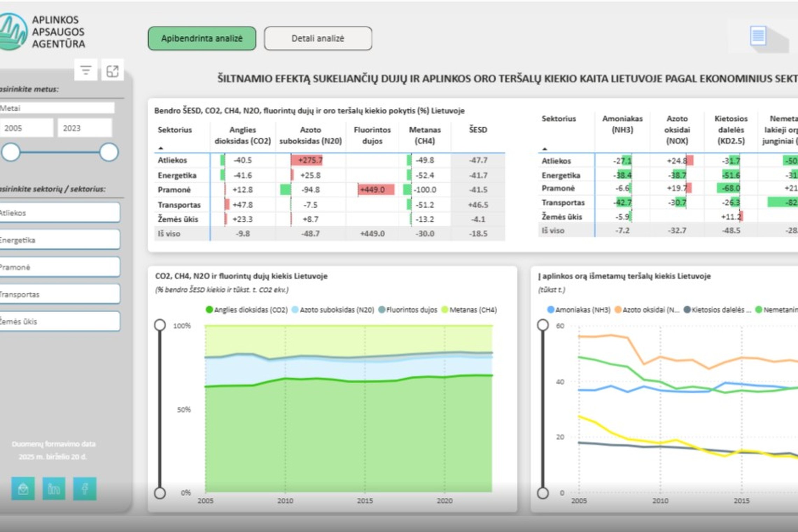The width and height of the screenshot is (798, 532).
Task: Click the right handle of the year slider
Action: tap(109, 152)
